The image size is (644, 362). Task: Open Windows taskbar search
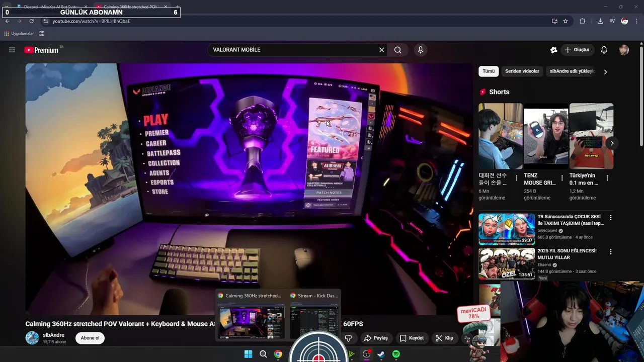(x=263, y=354)
